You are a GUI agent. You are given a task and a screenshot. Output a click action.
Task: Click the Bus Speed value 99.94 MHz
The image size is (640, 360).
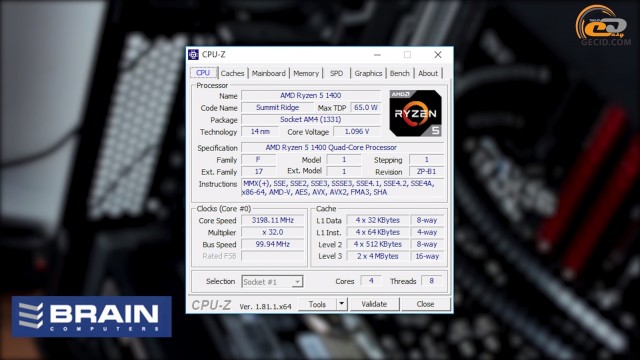click(273, 244)
